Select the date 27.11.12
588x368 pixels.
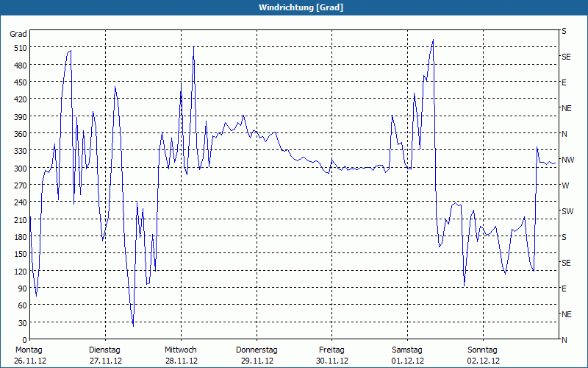click(x=106, y=361)
